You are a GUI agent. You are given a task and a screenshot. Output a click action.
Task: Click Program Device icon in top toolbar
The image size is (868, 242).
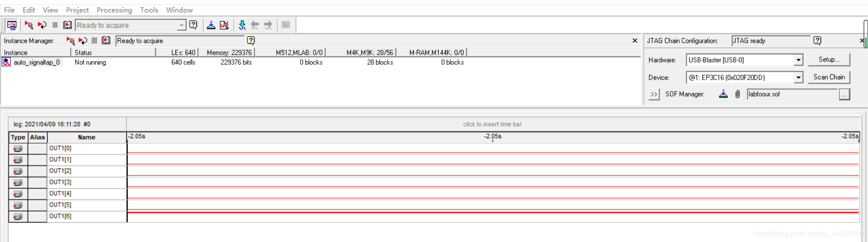coord(211,25)
